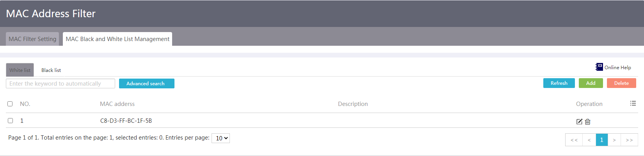Jump to the last page arrows
Screen dimensions: 644x156
click(629, 140)
